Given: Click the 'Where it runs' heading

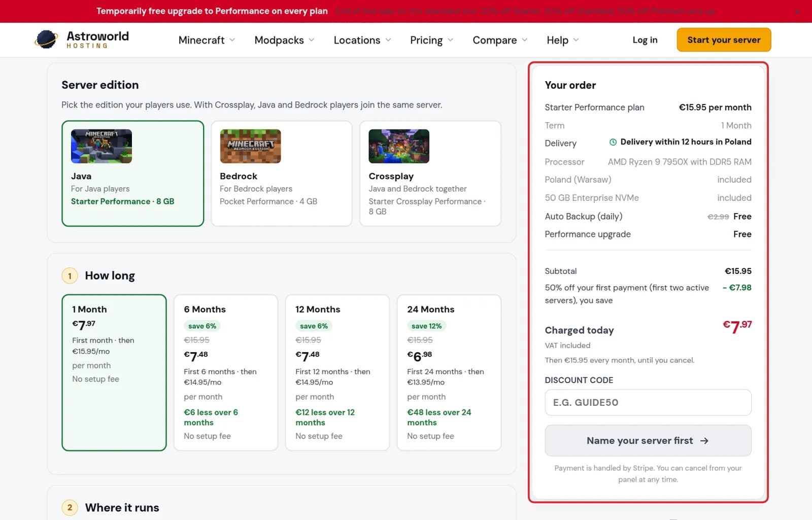Looking at the screenshot, I should (122, 507).
